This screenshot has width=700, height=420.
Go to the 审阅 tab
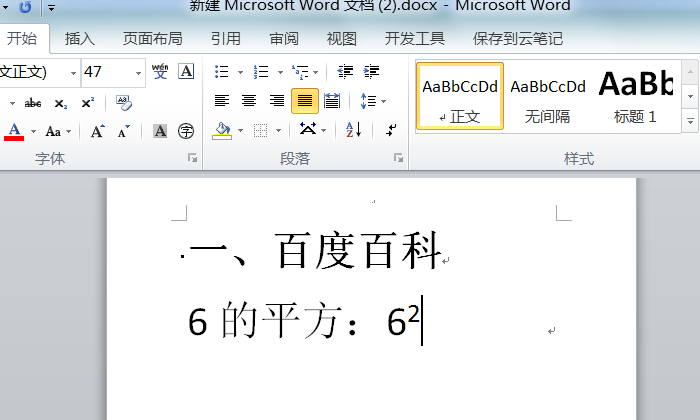pyautogui.click(x=284, y=39)
